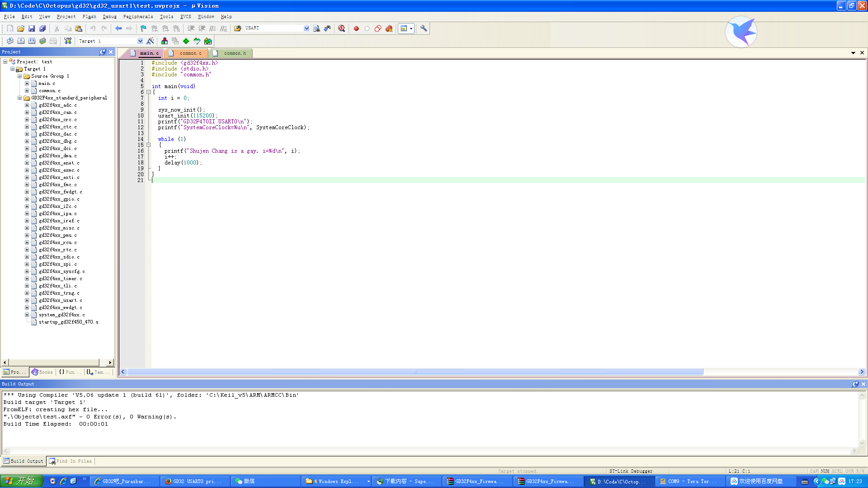Switch to Find In Files tab

point(71,461)
